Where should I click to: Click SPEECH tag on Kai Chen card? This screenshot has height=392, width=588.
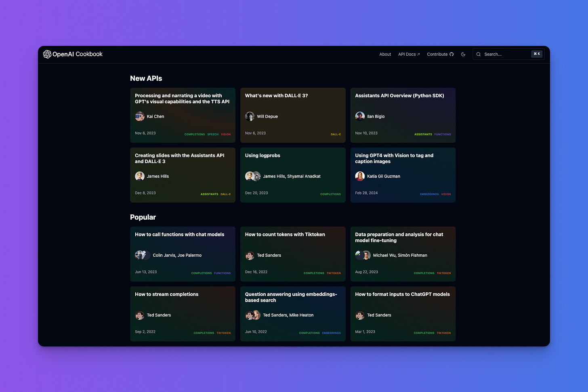tap(213, 134)
